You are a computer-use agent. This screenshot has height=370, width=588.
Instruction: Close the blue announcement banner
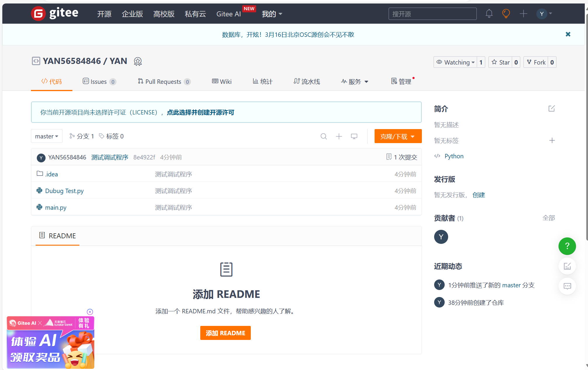click(568, 34)
